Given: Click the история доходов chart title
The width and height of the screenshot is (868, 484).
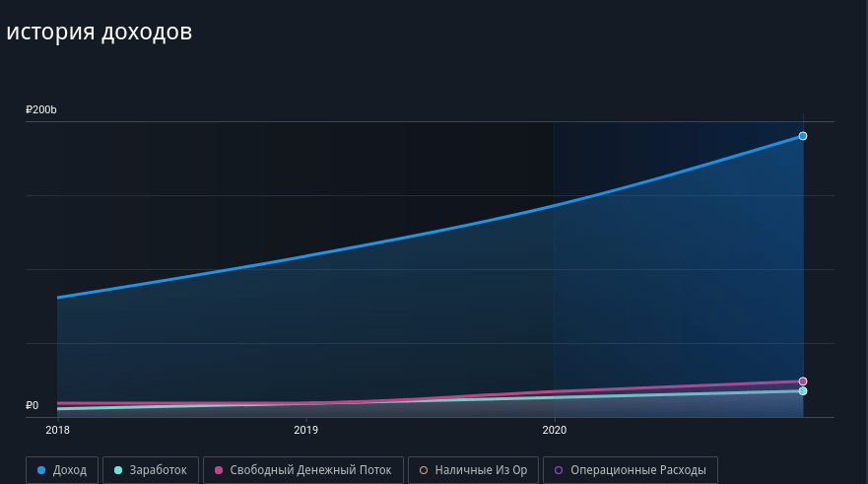Looking at the screenshot, I should click(x=99, y=32).
